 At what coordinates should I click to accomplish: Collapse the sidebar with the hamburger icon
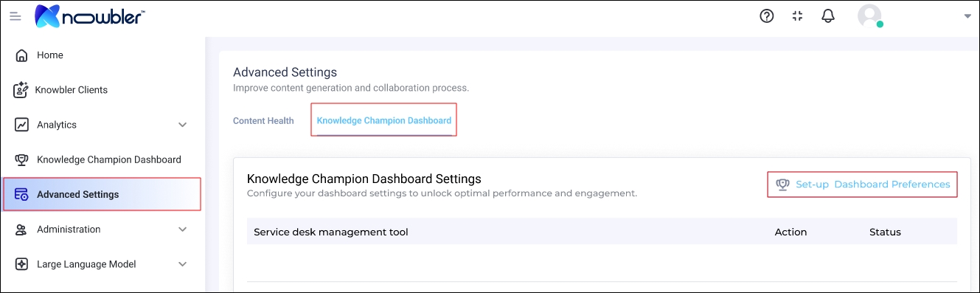tap(15, 16)
